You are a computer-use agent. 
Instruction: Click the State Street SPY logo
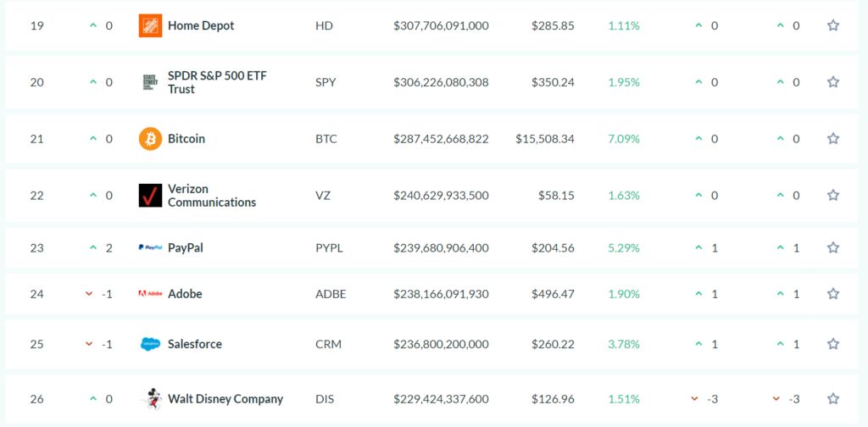coord(150,82)
